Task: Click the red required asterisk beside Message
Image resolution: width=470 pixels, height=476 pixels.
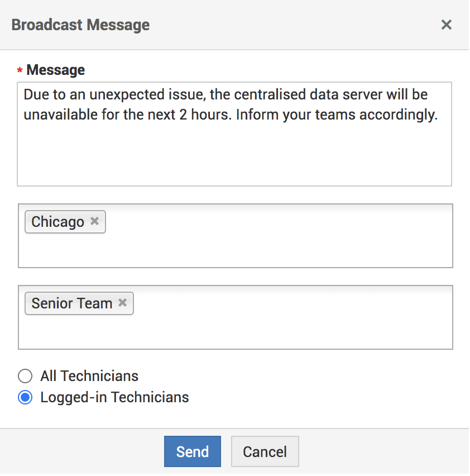Action: tap(20, 71)
